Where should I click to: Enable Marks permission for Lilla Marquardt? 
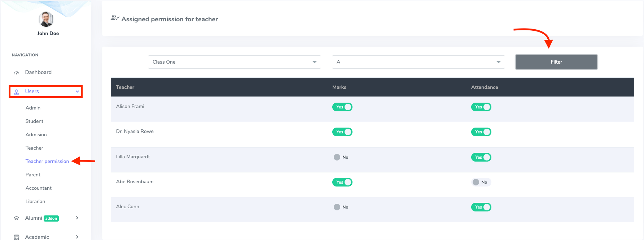[x=341, y=157]
